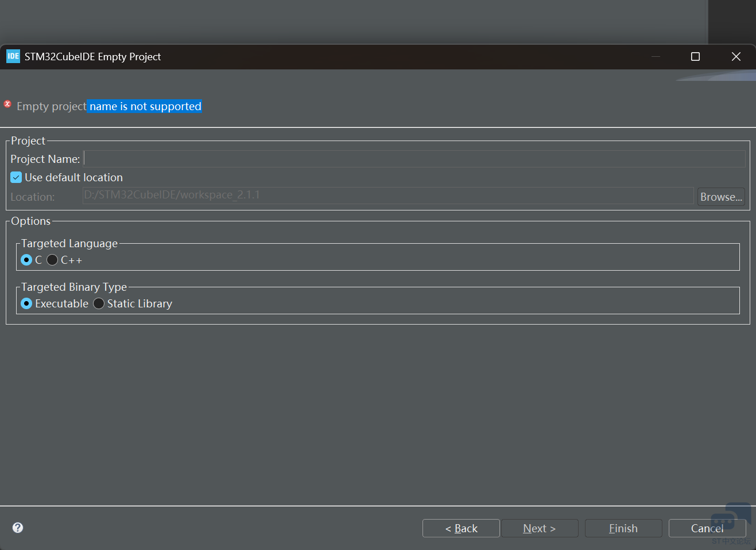Click the 'Project Name:' label
The image size is (756, 550).
point(45,159)
